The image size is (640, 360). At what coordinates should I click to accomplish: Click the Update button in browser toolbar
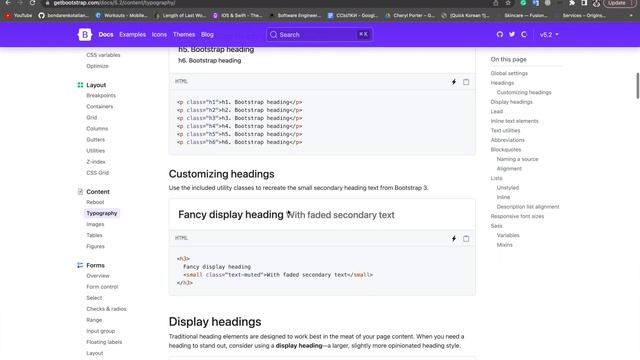619,3
